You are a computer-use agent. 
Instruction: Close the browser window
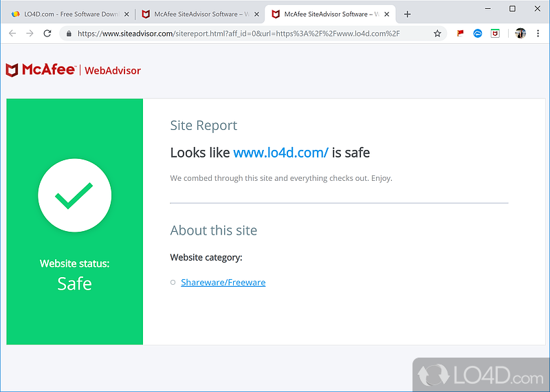click(x=538, y=9)
